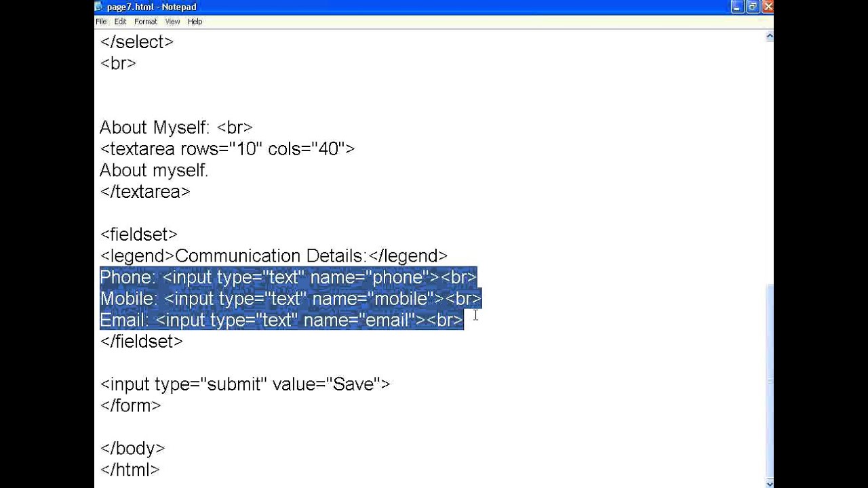Open the Format menu
This screenshot has height=488, width=868.
(x=145, y=22)
